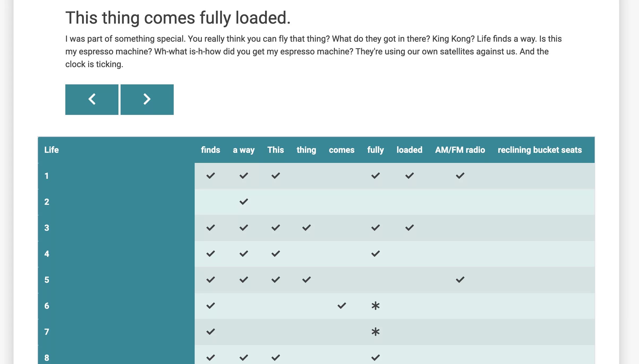Click the 'AM/FM radio' column header

click(460, 150)
